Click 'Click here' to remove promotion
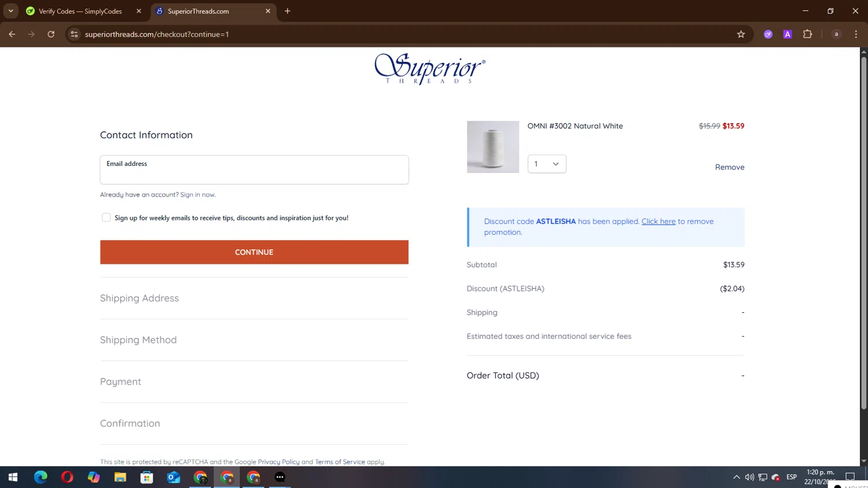Screen dimensions: 868x488 point(659,221)
